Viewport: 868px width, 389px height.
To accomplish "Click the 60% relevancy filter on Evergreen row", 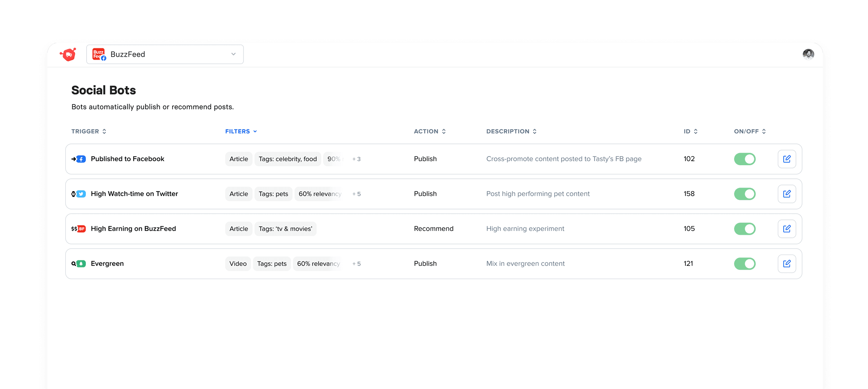I will (318, 263).
